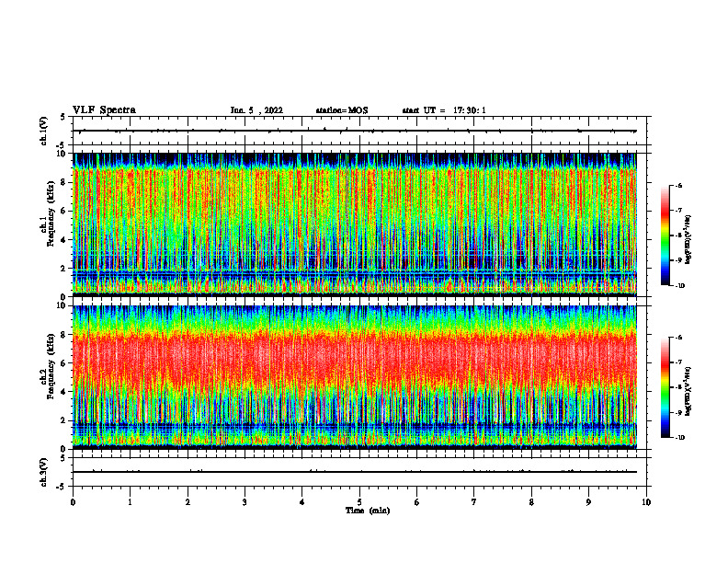Image resolution: width=728 pixels, height=563 pixels.
Task: Click the "start UT = 17:30: 1" text
Action: (444, 110)
